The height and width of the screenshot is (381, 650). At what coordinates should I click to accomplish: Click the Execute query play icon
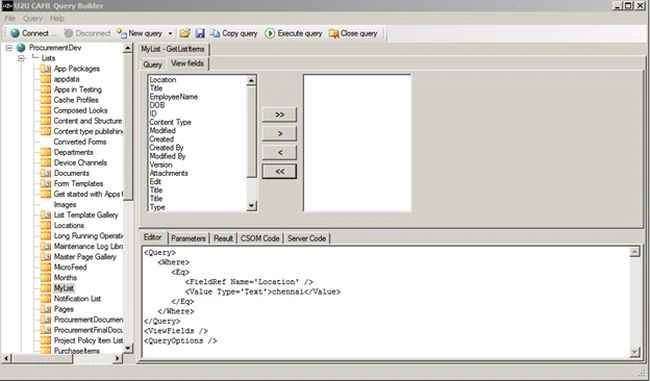(270, 33)
